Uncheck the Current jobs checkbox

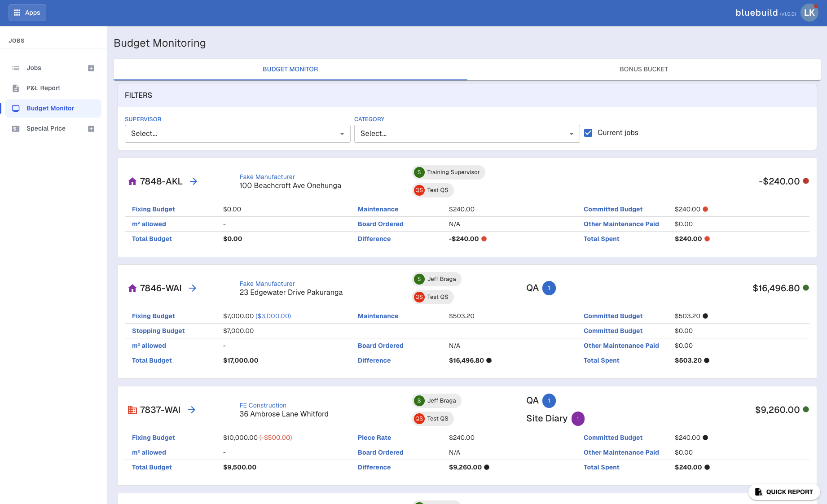click(588, 133)
